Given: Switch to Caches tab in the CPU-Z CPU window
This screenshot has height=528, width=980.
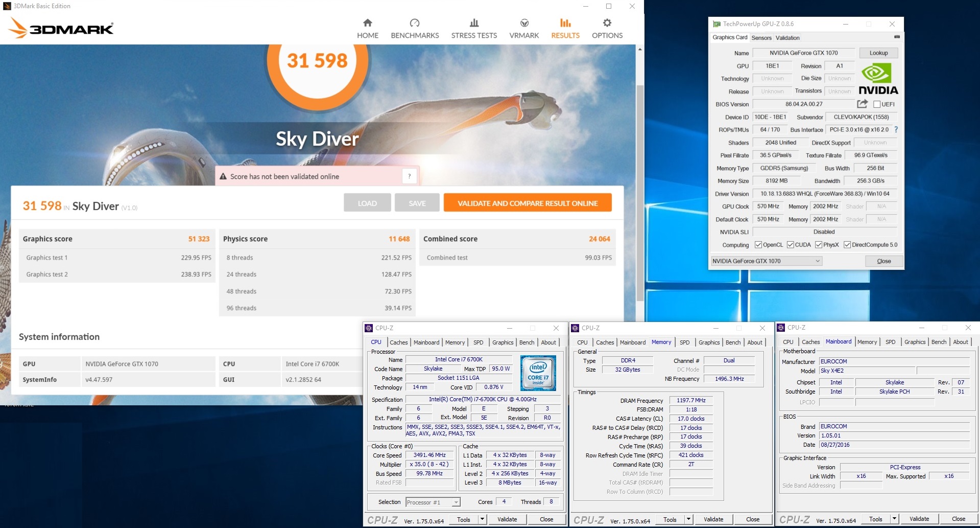Looking at the screenshot, I should tap(398, 342).
